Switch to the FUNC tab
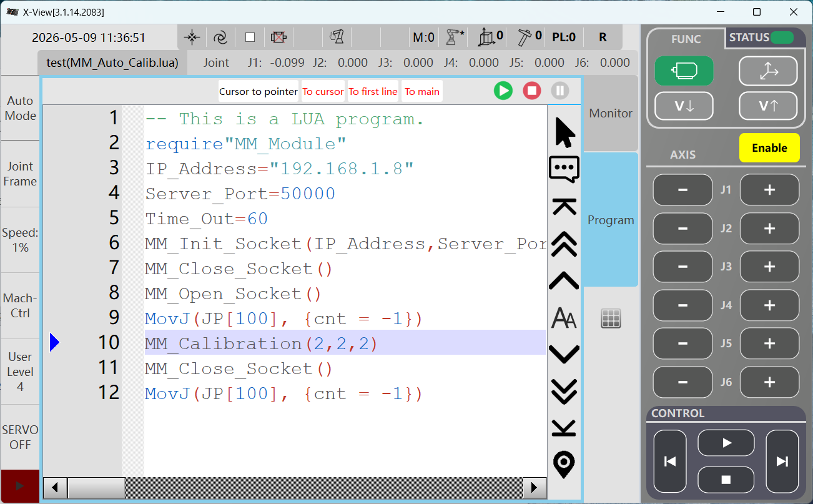 686,39
